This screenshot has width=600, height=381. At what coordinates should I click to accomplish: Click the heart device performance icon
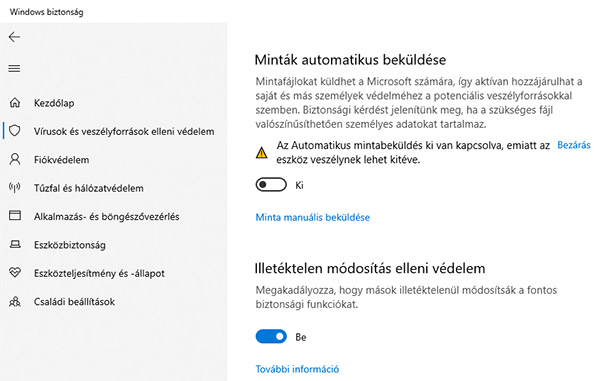click(x=15, y=272)
